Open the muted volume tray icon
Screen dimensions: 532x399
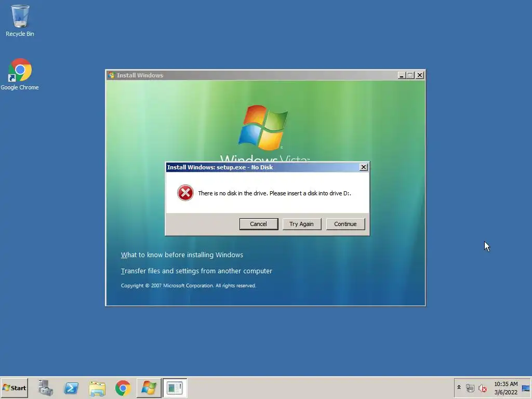click(x=483, y=388)
